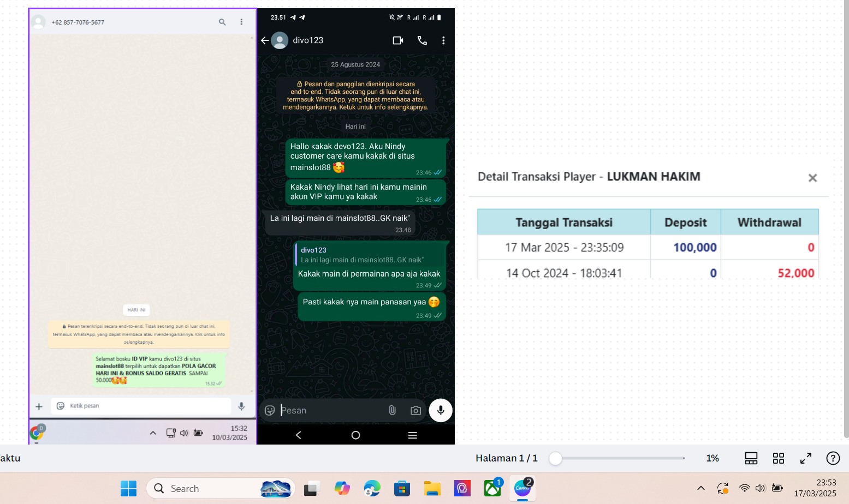
Task: Open the Canva app in taskbar
Action: pyautogui.click(x=523, y=488)
